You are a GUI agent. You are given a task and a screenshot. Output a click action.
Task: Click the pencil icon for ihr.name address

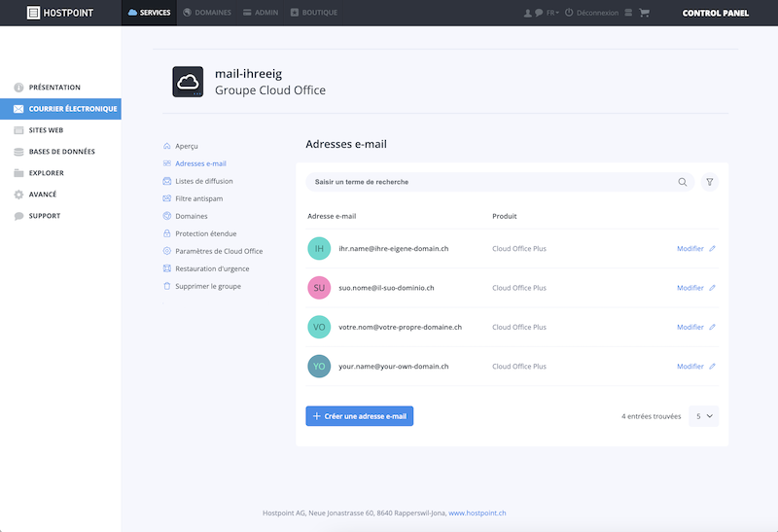[712, 249]
